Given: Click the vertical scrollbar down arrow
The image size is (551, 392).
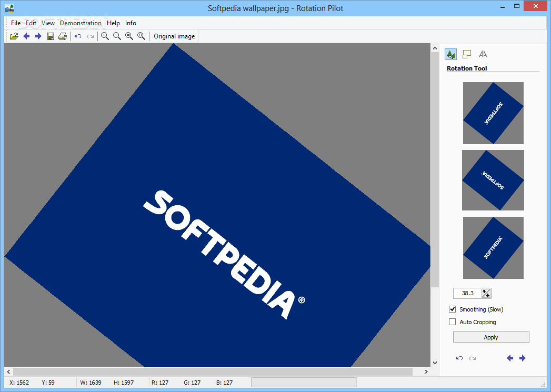Looking at the screenshot, I should pyautogui.click(x=435, y=363).
